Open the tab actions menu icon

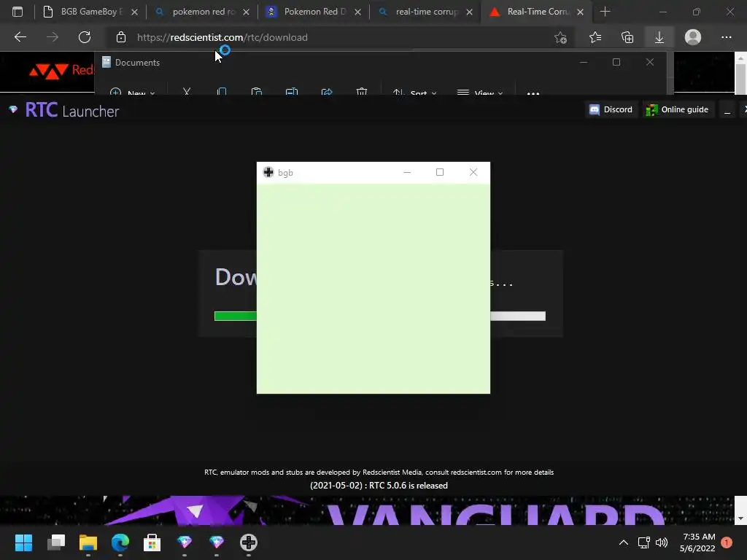pyautogui.click(x=18, y=12)
